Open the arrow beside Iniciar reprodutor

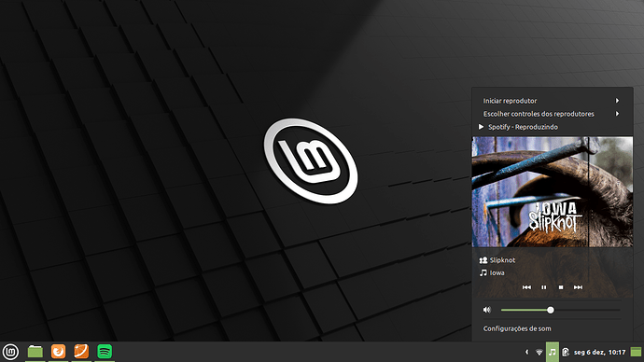(x=617, y=101)
